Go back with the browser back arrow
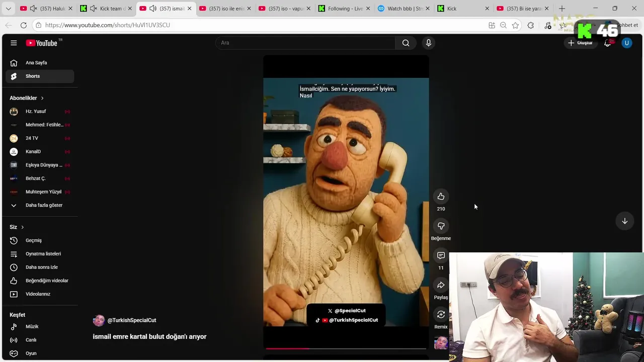This screenshot has height=362, width=644. pos(9,25)
